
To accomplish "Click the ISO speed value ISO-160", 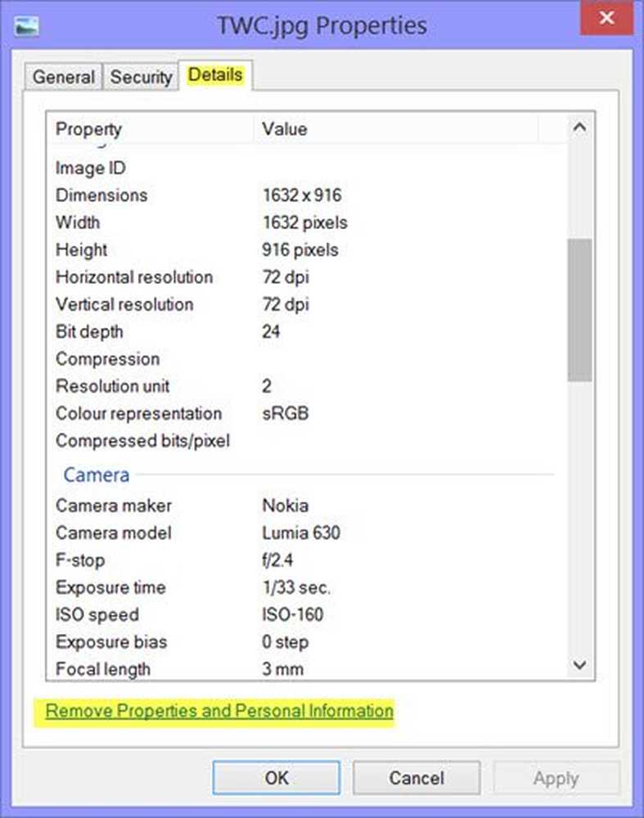I will (292, 614).
